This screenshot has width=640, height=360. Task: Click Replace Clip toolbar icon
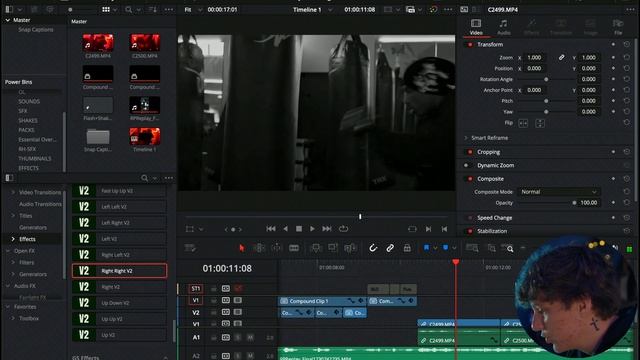pyautogui.click(x=350, y=248)
